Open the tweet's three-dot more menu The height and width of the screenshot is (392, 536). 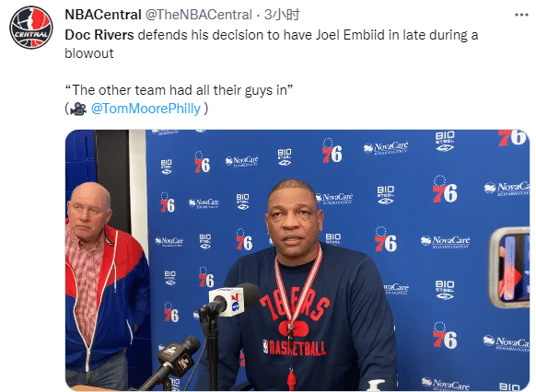click(521, 15)
